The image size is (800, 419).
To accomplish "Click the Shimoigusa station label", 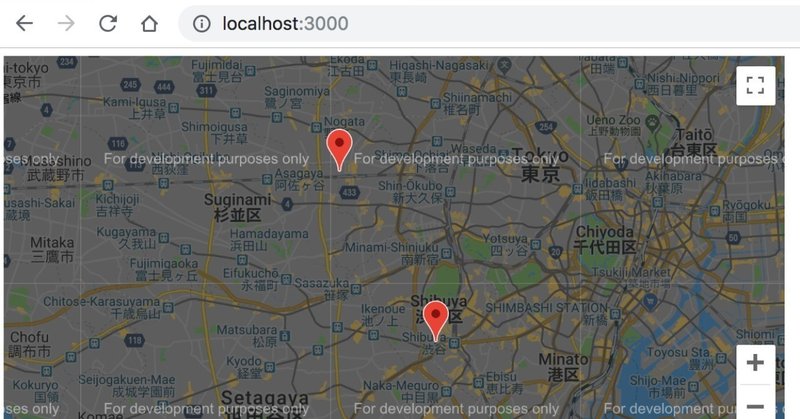I will coord(214,132).
